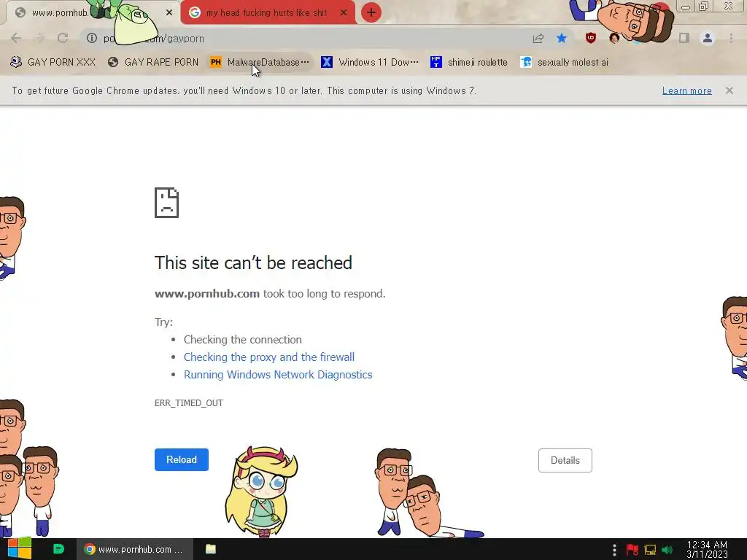
Task: Open File Explorer from the taskbar
Action: (211, 549)
